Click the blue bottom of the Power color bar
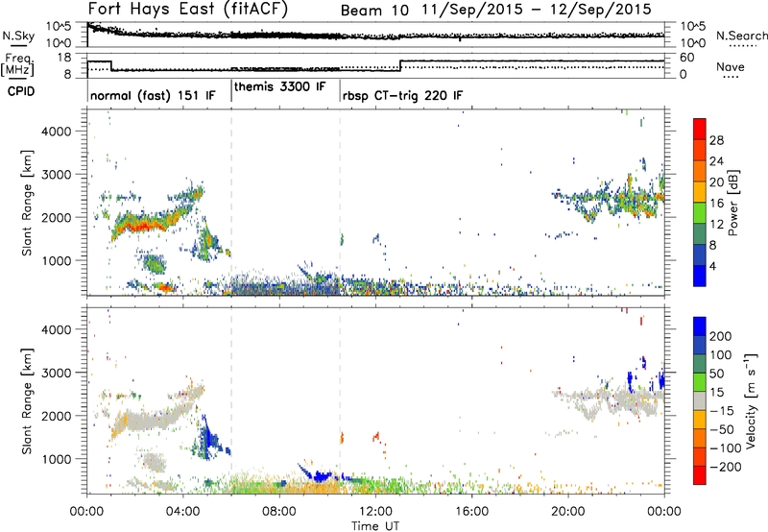This screenshot has height=532, width=768. pyautogui.click(x=700, y=276)
